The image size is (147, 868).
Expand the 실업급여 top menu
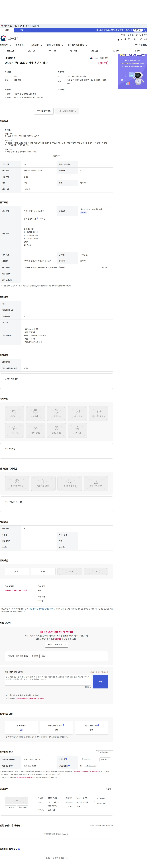coord(37,45)
